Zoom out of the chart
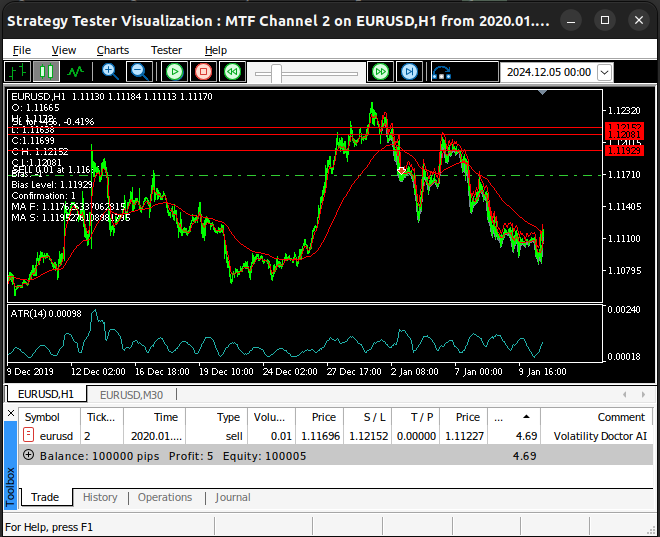The width and height of the screenshot is (660, 537). (139, 72)
